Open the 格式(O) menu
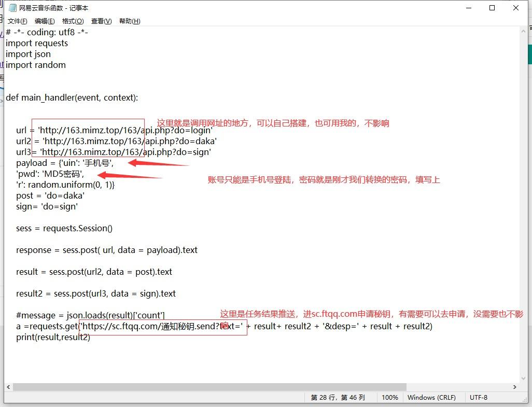The height and width of the screenshot is (407, 532). coord(73,21)
